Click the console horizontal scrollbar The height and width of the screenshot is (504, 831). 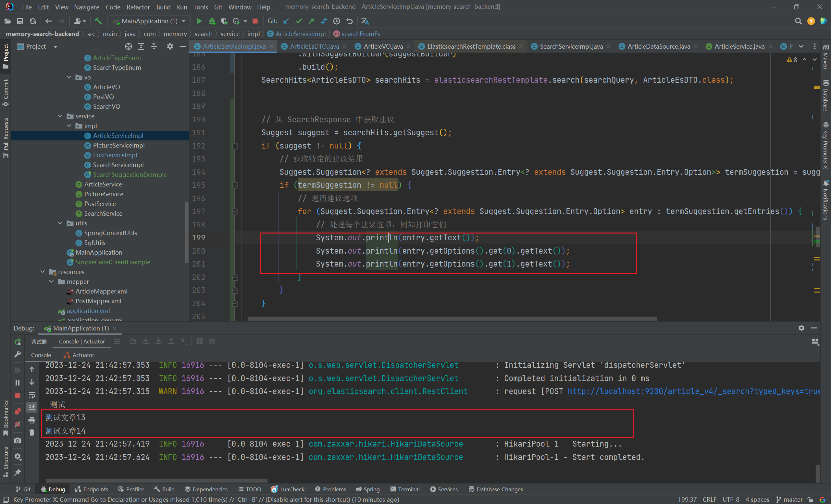click(x=156, y=480)
